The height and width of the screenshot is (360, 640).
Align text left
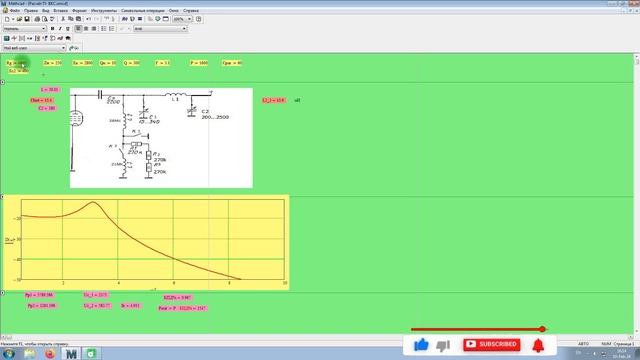78,29
